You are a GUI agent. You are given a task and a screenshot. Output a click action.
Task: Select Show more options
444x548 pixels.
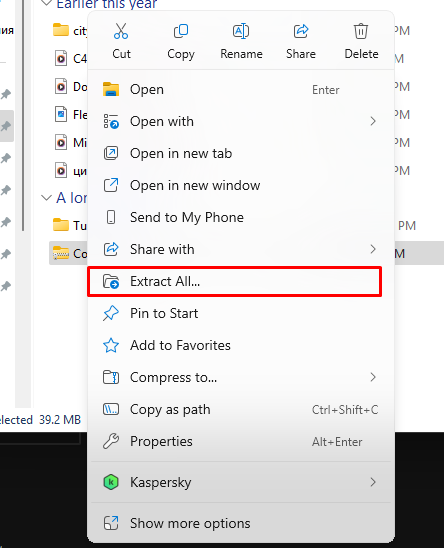click(x=241, y=523)
